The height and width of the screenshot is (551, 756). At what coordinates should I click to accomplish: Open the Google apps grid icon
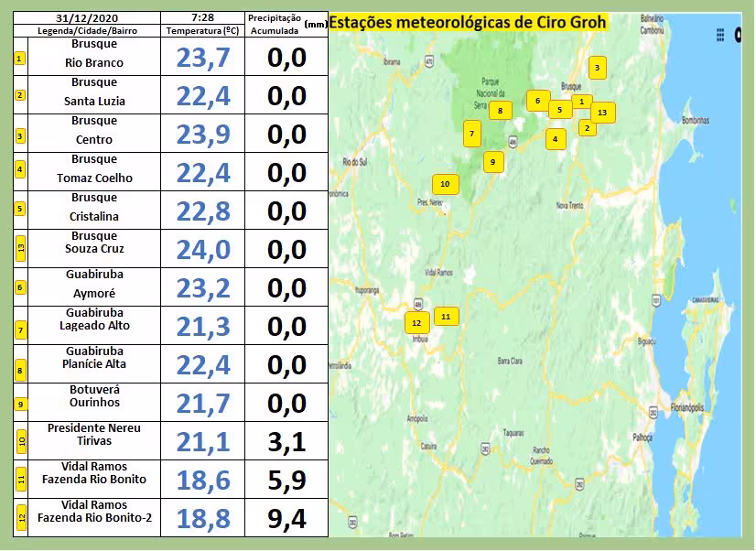(719, 35)
